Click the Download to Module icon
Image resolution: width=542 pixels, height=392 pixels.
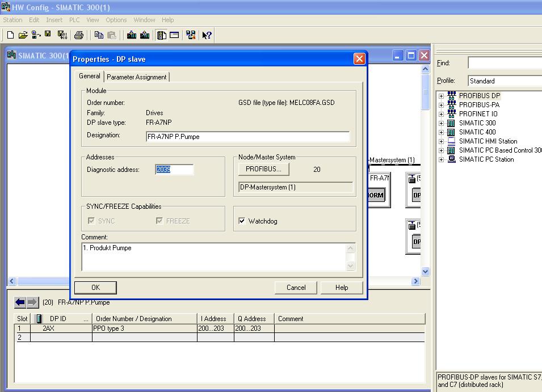click(x=132, y=35)
